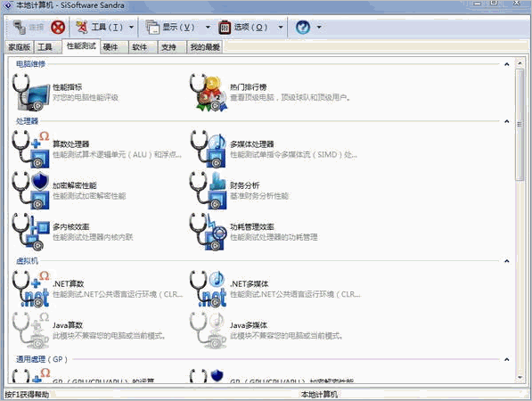Image resolution: width=532 pixels, height=401 pixels.
Task: Click the disabled Java多媒体 icon
Action: 208,330
